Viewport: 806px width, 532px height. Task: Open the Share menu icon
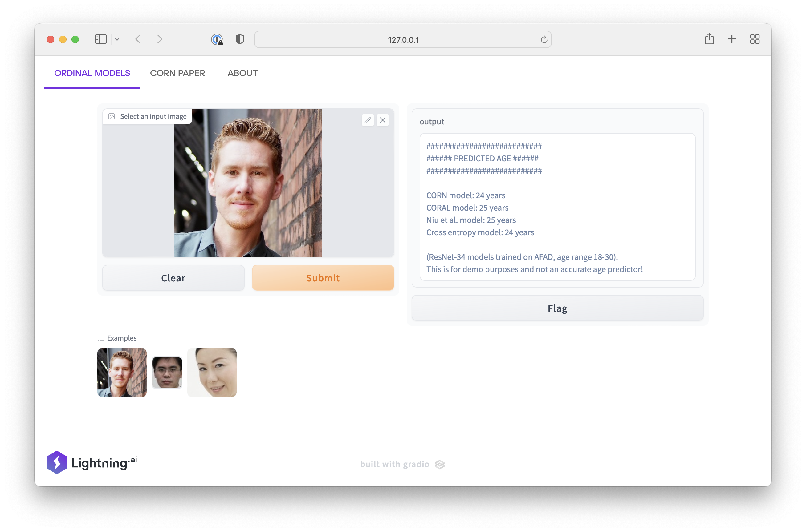pos(709,39)
